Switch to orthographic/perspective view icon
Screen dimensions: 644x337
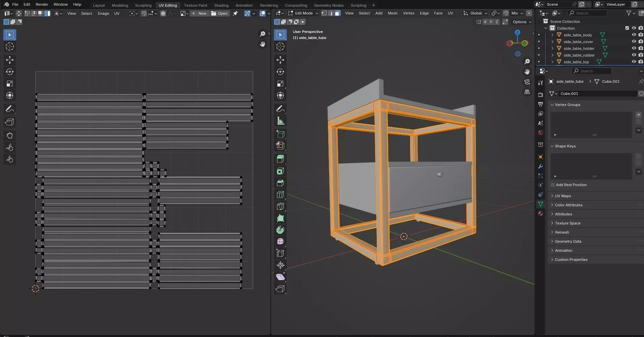coord(527,92)
